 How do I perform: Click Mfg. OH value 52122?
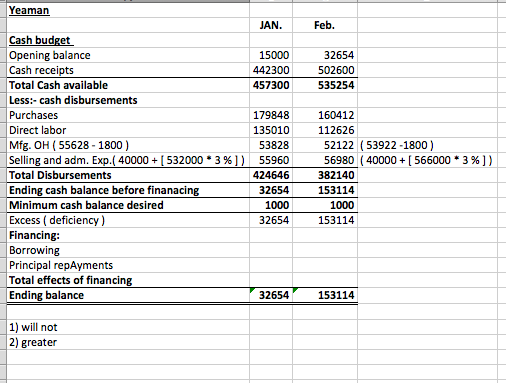(325, 145)
